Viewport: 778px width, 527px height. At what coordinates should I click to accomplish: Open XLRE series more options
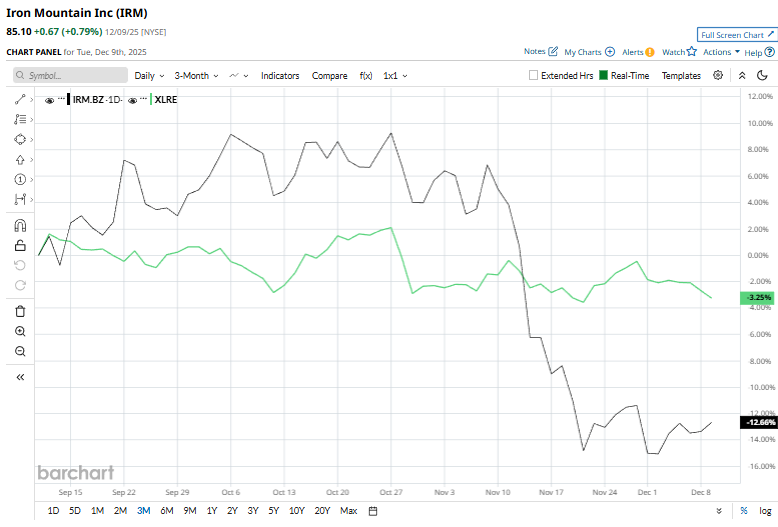(143, 99)
